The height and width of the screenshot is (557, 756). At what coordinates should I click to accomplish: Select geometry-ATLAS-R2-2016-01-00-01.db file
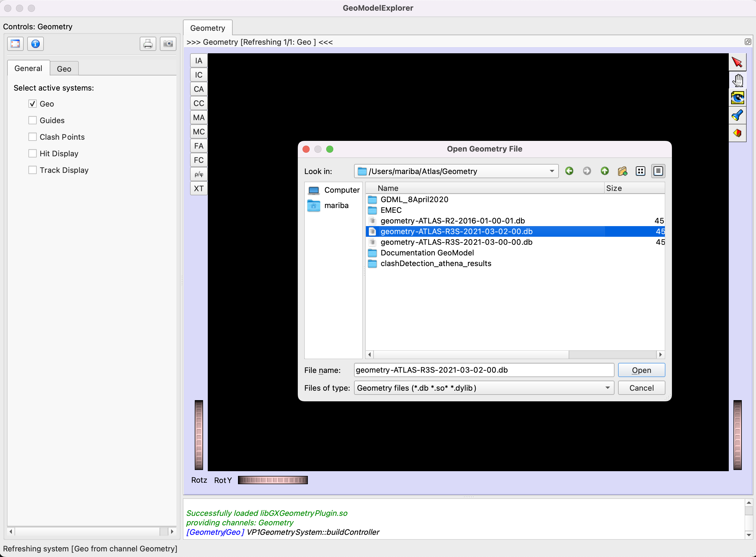click(515, 221)
